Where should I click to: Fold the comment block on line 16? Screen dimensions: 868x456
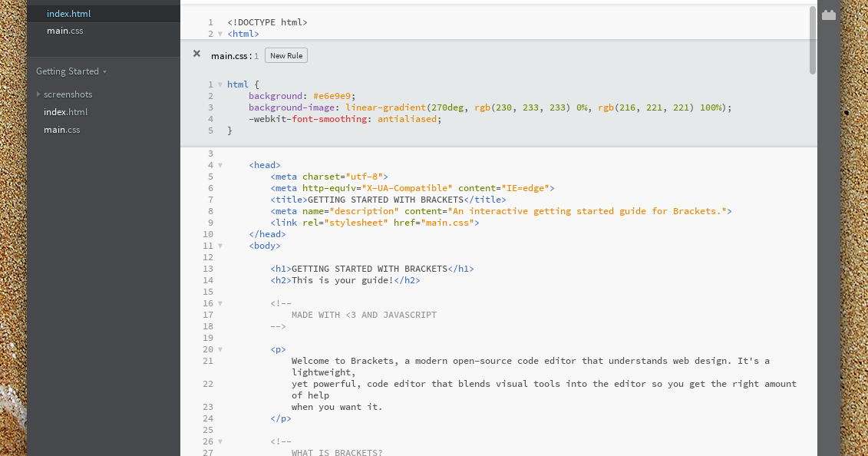(220, 302)
